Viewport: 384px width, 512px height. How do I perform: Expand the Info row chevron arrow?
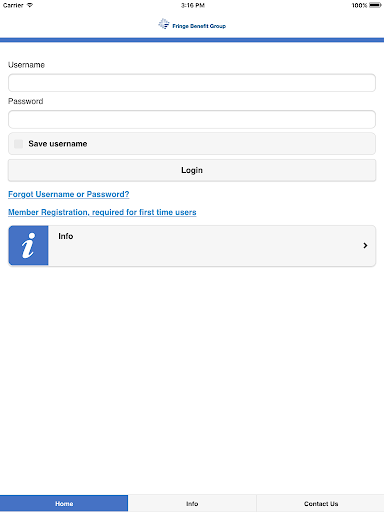click(365, 246)
